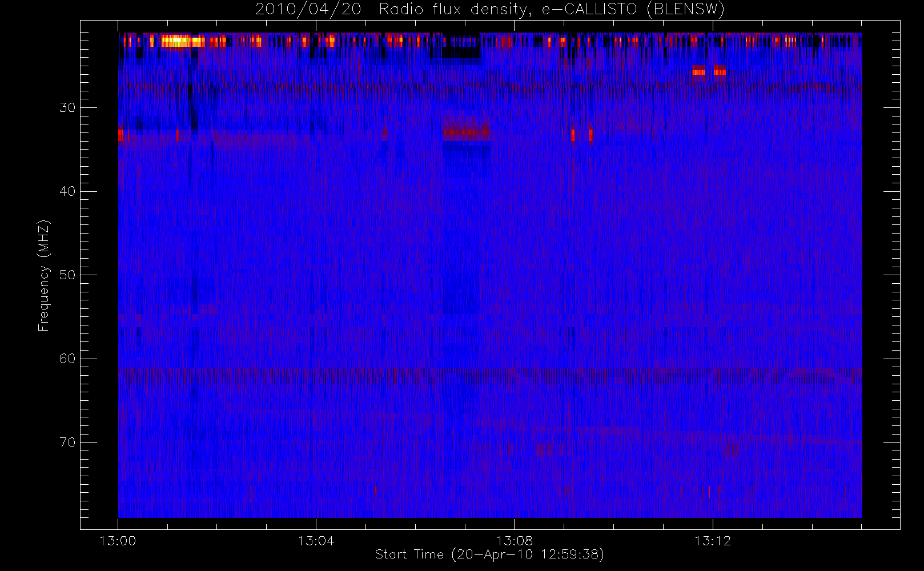Screen dimensions: 924x571
Task: Click the red-yellow spots near 26 MHz at 13:12
Action: click(709, 71)
